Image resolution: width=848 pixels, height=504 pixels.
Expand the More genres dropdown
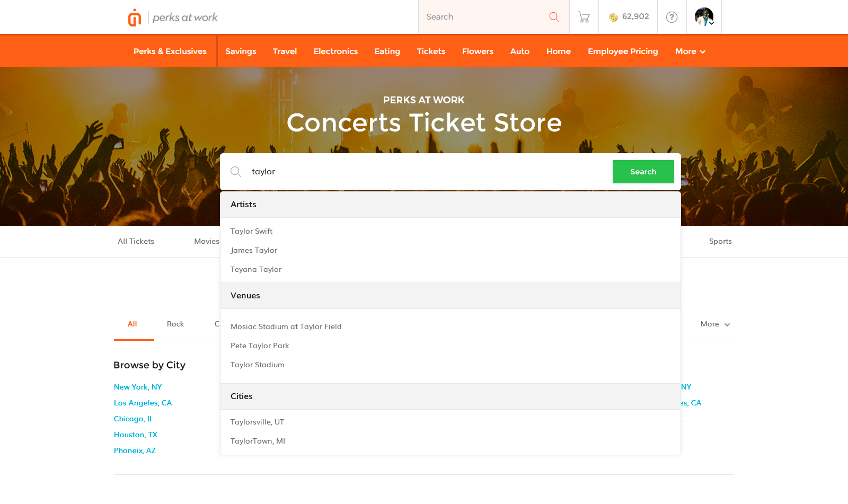pos(715,324)
